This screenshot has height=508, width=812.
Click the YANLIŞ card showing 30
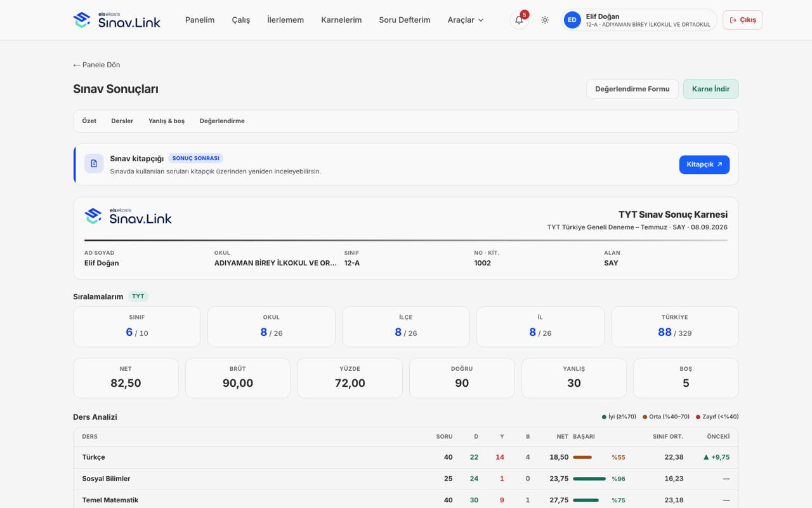[x=574, y=378]
